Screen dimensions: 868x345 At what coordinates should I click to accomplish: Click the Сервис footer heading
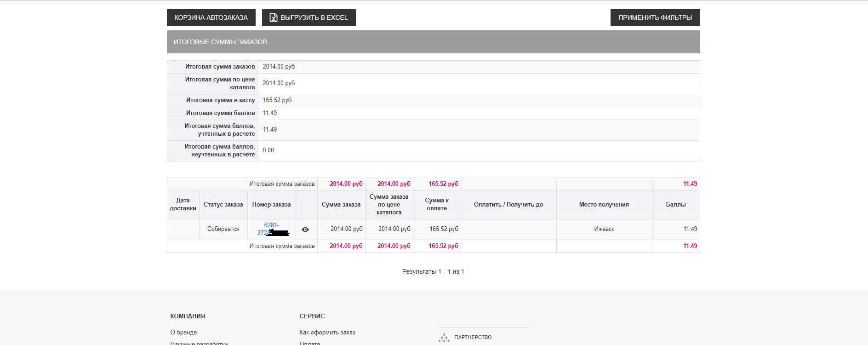(x=312, y=316)
